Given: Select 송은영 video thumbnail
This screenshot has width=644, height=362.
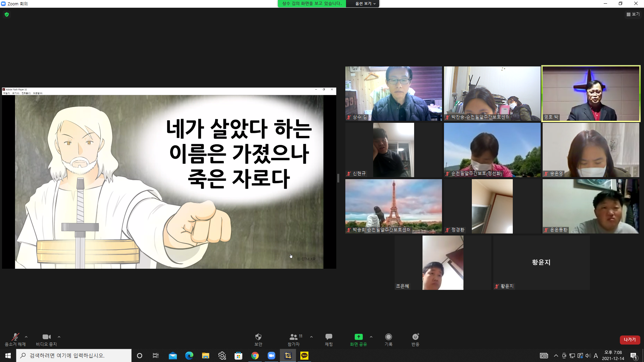Looking at the screenshot, I should point(591,150).
